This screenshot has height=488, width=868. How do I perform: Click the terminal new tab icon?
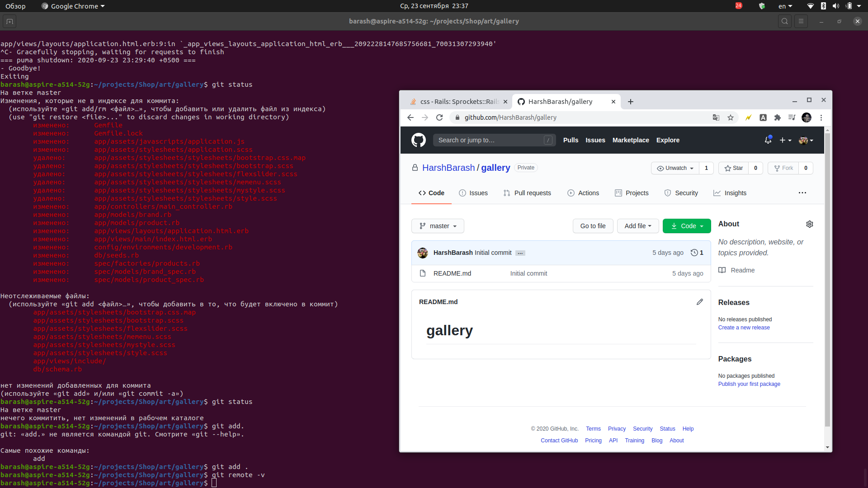point(9,21)
